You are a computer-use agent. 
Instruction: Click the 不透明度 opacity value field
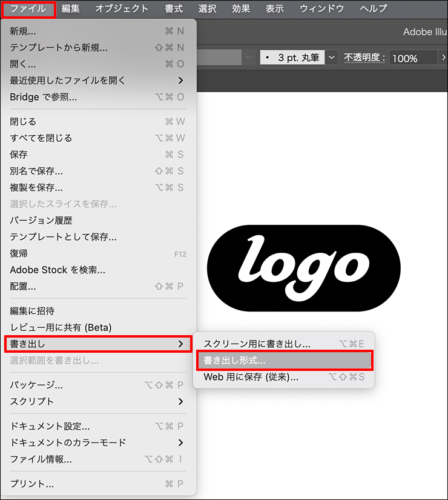click(412, 58)
